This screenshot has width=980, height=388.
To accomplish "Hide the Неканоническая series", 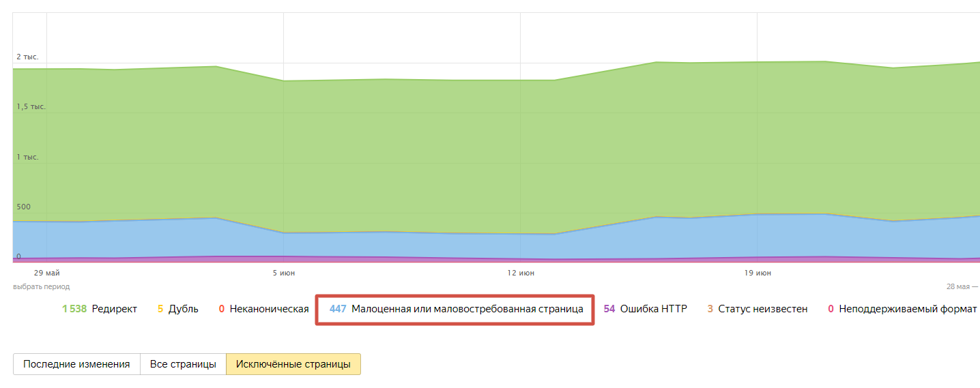I will (x=264, y=309).
